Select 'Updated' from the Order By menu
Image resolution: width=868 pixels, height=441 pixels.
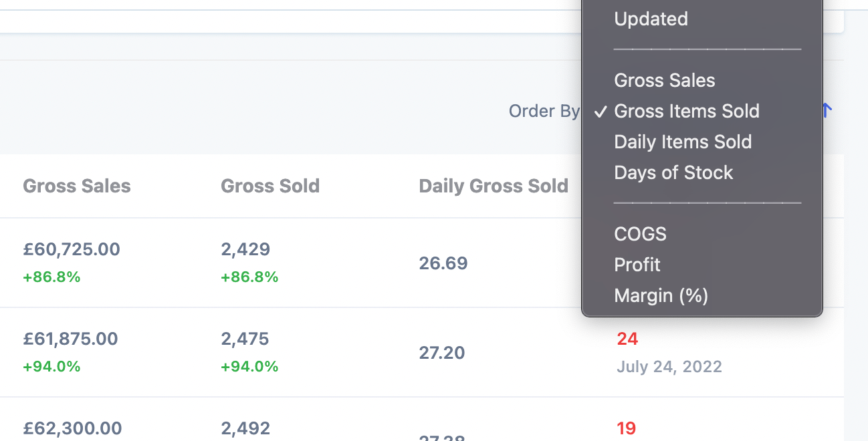(x=651, y=19)
